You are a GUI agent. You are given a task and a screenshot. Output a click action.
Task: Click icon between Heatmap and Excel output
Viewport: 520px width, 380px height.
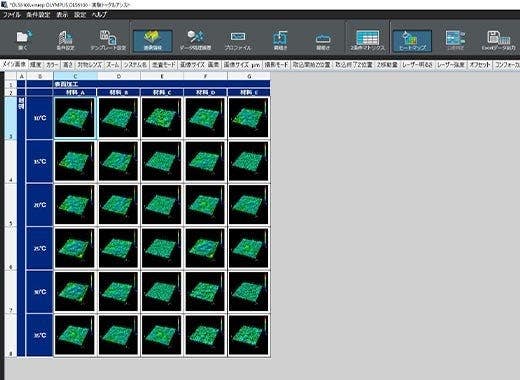coord(455,40)
